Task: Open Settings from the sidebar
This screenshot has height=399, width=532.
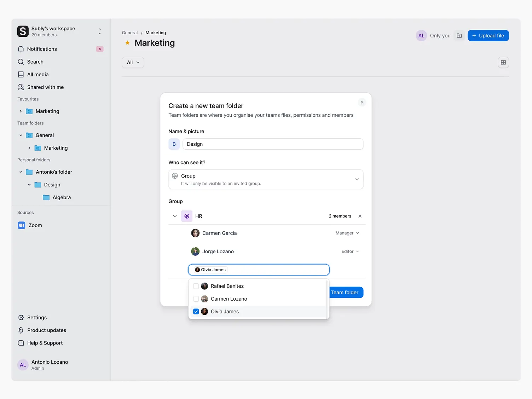Action: (x=37, y=317)
